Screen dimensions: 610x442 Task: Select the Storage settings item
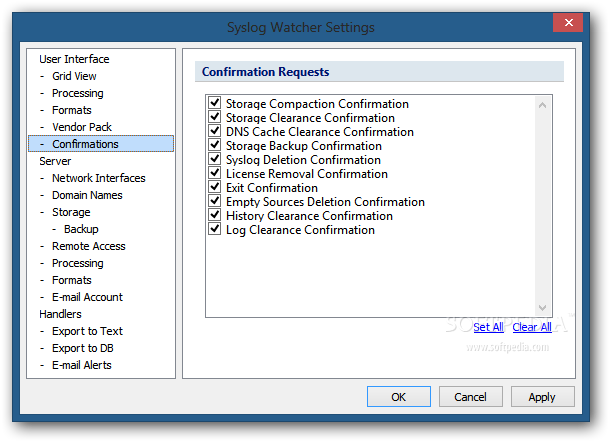pos(71,212)
